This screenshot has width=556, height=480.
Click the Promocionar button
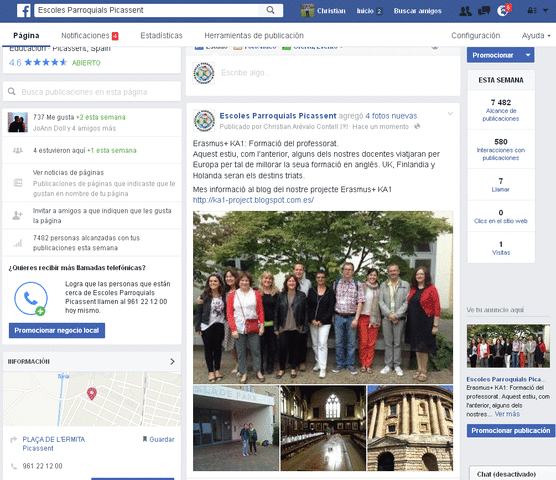point(494,55)
